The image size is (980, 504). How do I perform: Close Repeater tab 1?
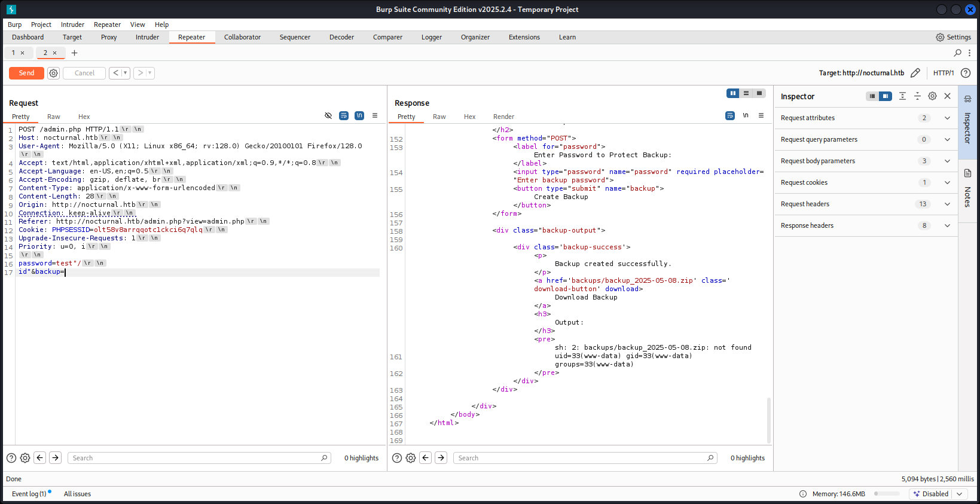point(23,53)
